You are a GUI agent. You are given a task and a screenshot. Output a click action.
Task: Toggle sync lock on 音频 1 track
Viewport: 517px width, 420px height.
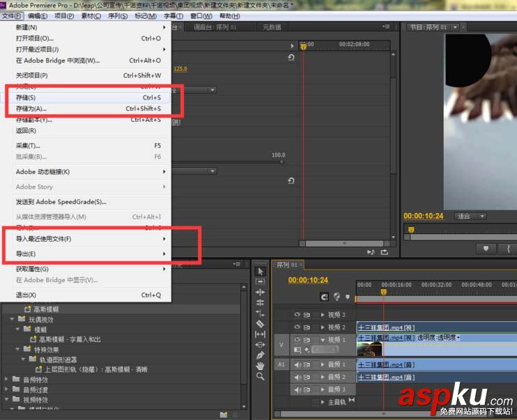click(307, 364)
